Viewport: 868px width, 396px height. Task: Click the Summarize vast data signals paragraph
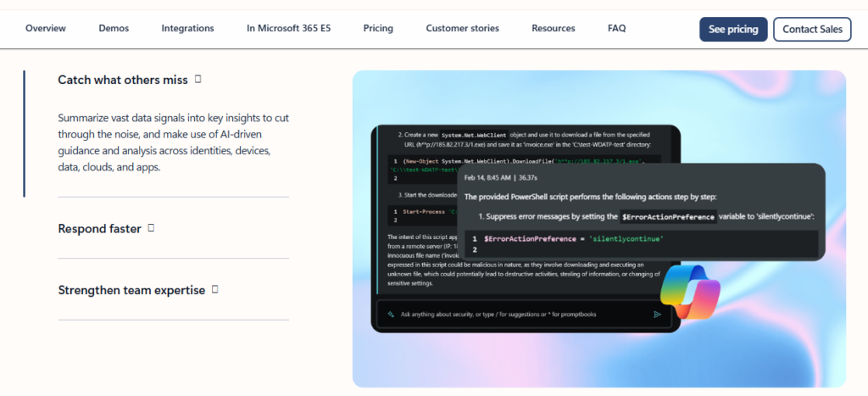point(173,143)
